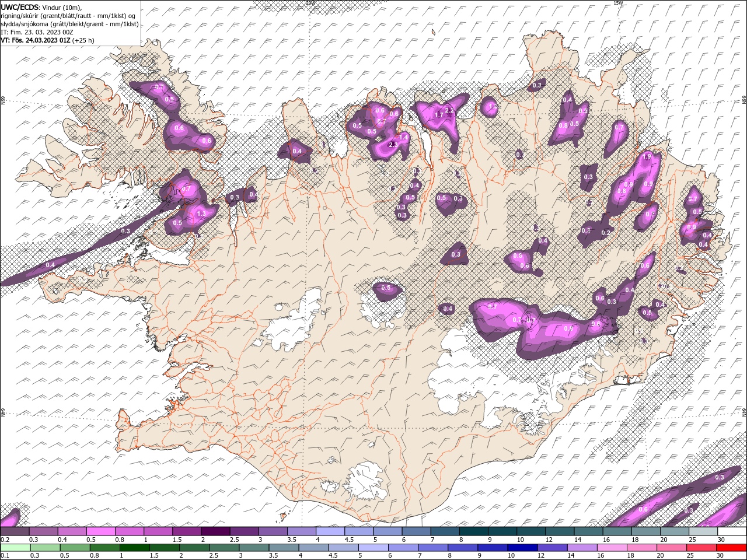Viewport: 747px width, 560px height.
Task: Select dark teal swatch between 8 and 9
Action: click(x=474, y=531)
